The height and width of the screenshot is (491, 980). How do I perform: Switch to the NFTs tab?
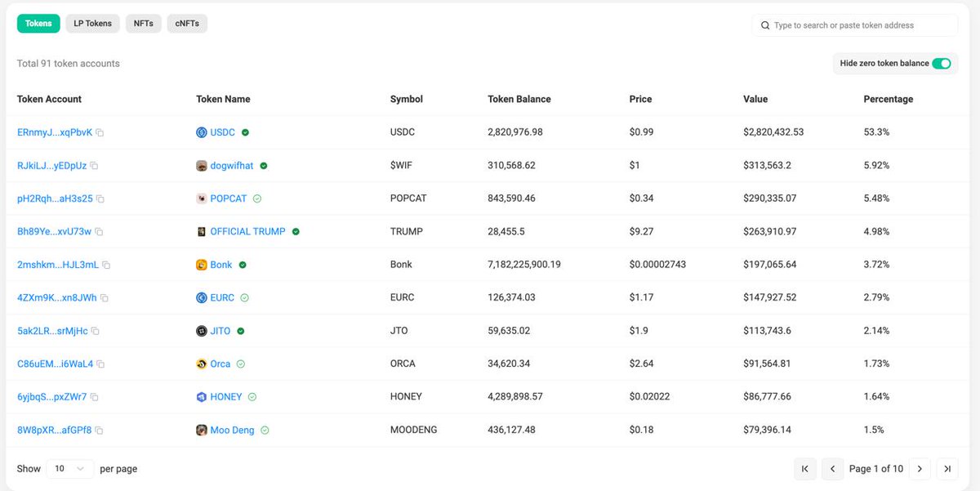point(144,24)
